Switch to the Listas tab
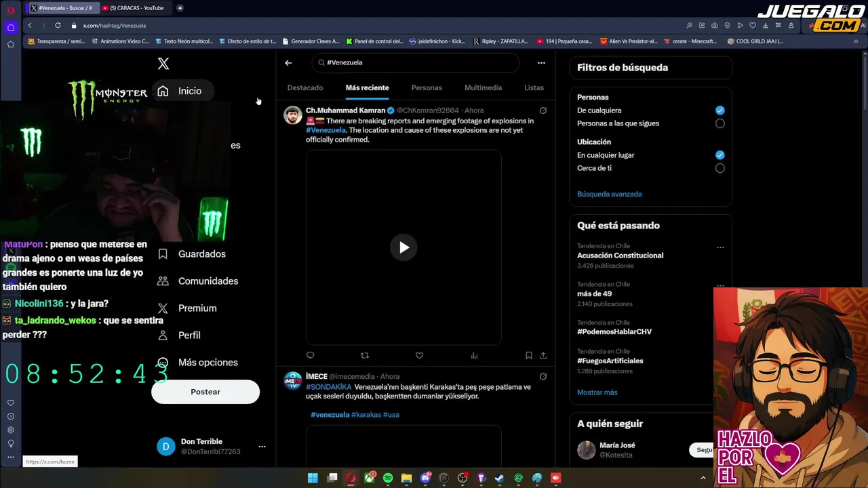The image size is (868, 488). click(x=534, y=87)
